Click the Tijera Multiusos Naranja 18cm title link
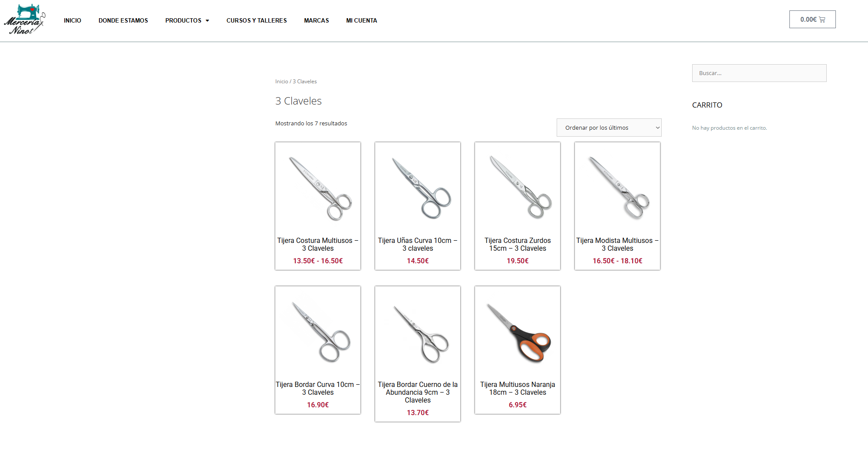 click(518, 388)
